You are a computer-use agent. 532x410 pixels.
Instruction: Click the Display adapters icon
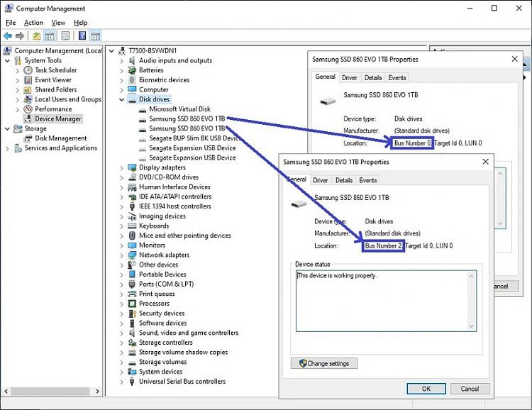coord(132,167)
